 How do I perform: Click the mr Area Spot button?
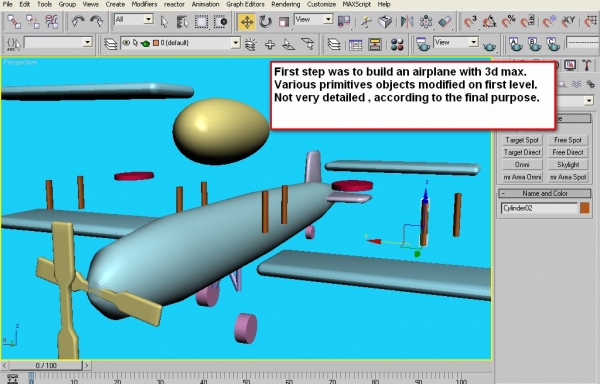567,177
